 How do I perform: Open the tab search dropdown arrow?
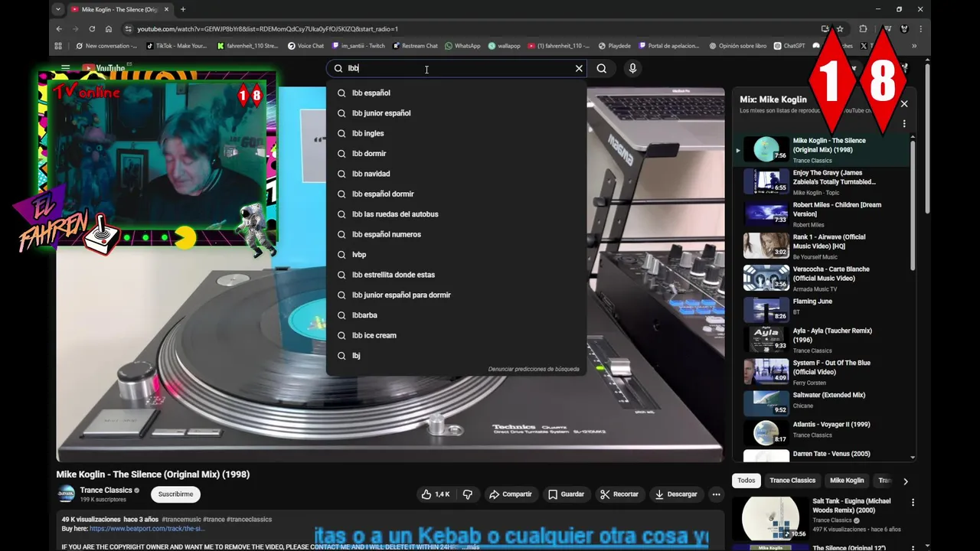[x=58, y=9]
